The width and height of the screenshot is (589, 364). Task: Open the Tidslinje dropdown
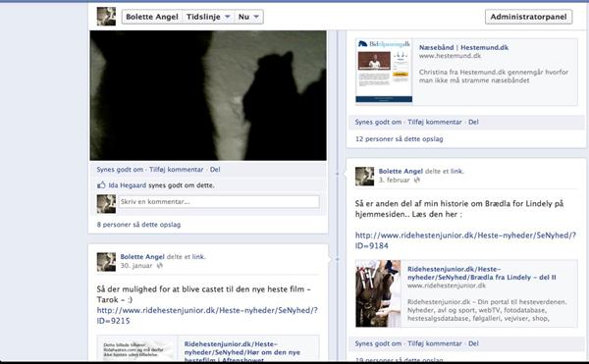[x=208, y=17]
